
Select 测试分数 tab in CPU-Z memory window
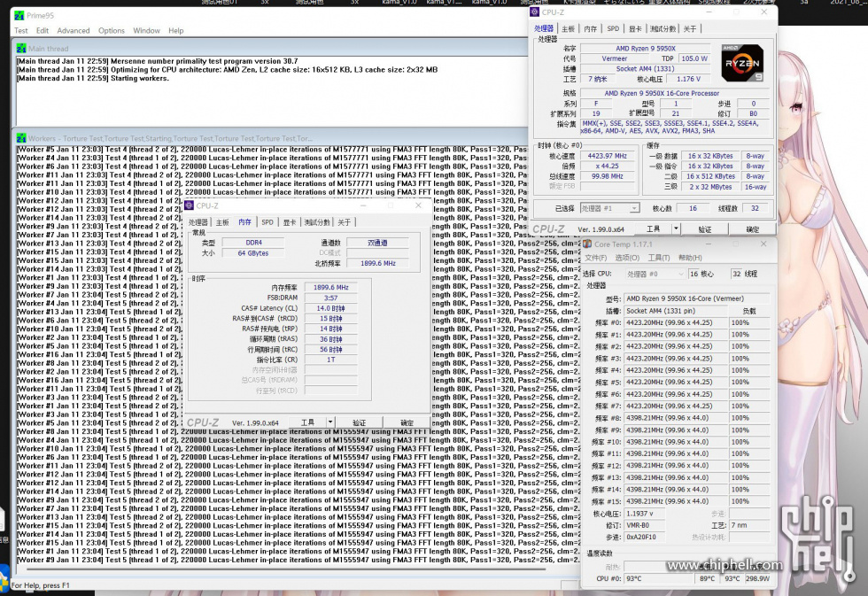[x=317, y=222]
